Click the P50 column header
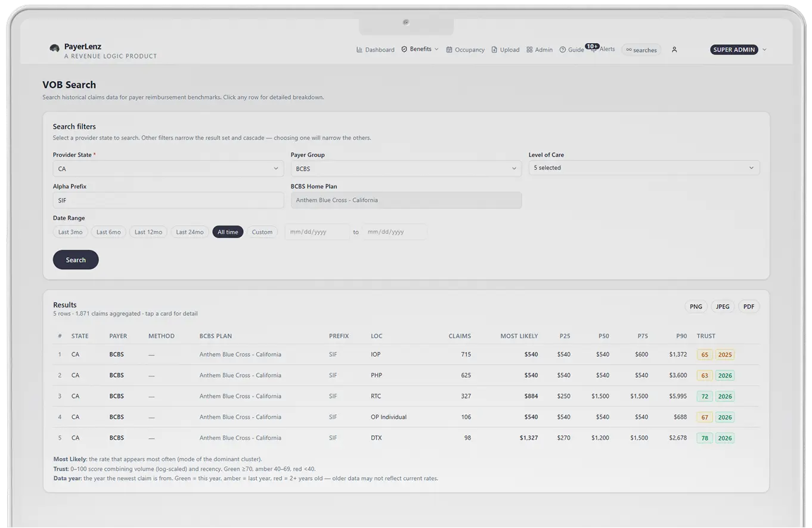812x528 pixels. point(604,336)
